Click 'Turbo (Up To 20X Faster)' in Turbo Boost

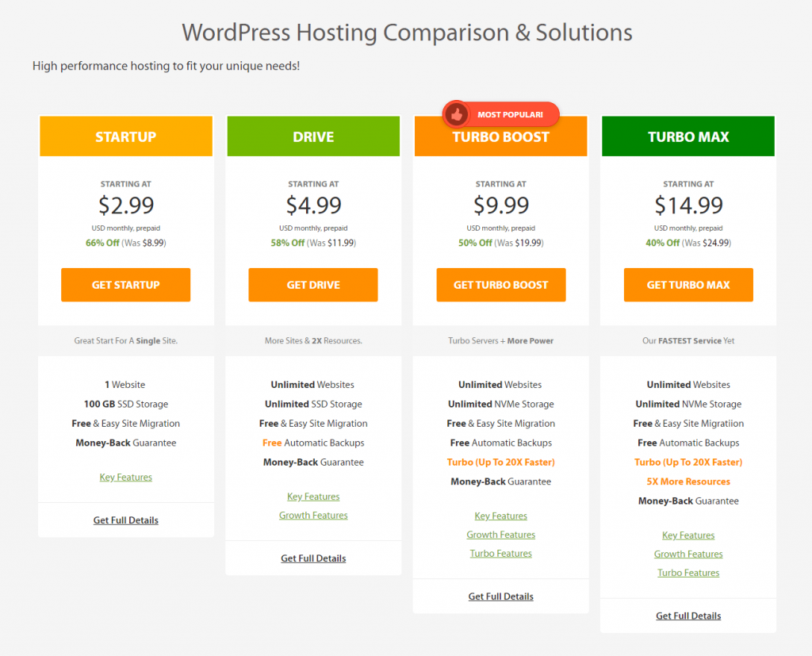tap(501, 462)
